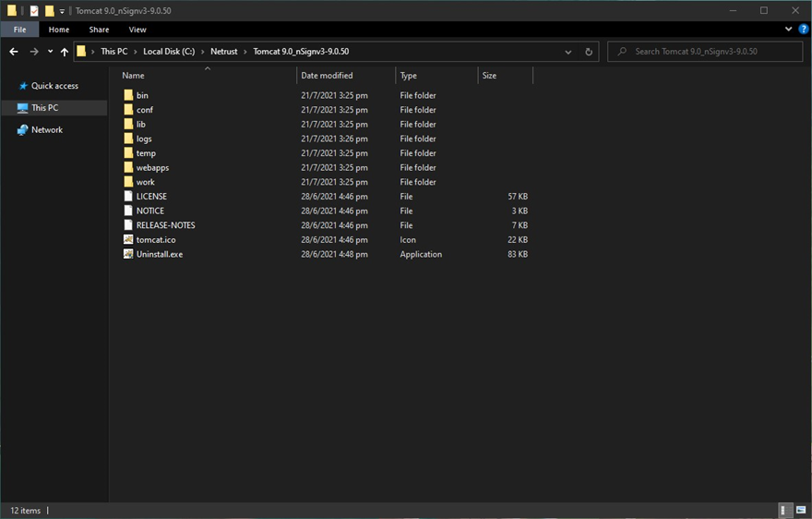The height and width of the screenshot is (519, 812).
Task: Expand the chevron after Local Disk (C:)
Action: [x=202, y=52]
